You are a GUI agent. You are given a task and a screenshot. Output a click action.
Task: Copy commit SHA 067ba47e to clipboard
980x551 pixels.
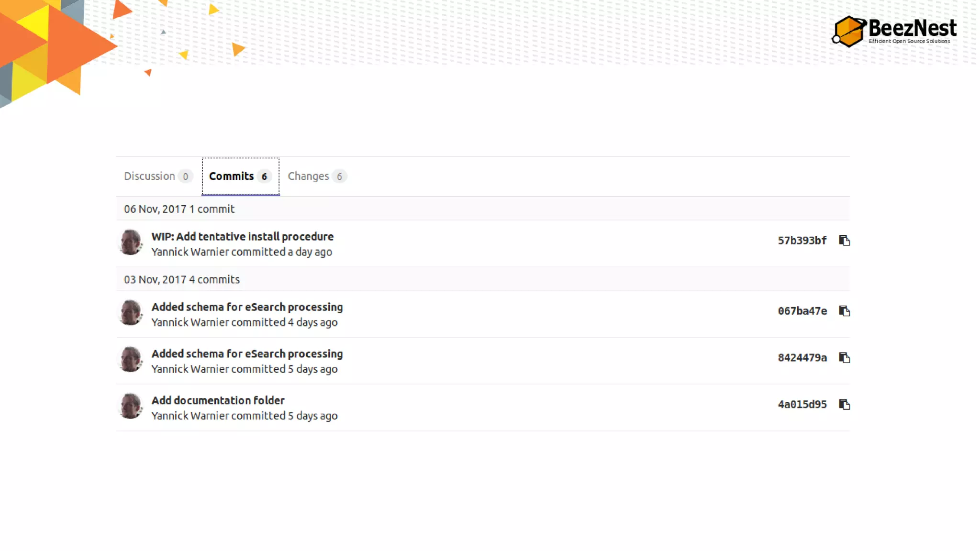pos(844,311)
